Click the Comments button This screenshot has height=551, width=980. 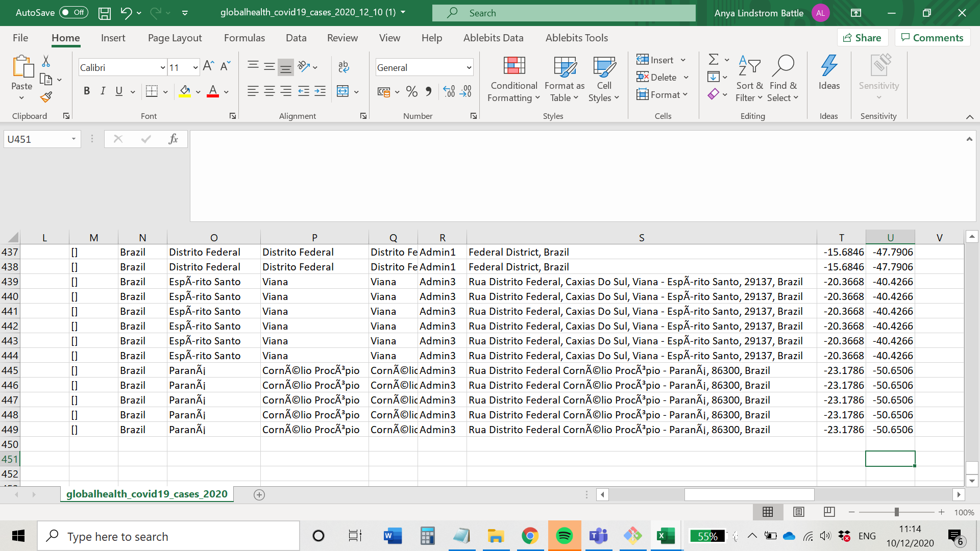pyautogui.click(x=933, y=38)
